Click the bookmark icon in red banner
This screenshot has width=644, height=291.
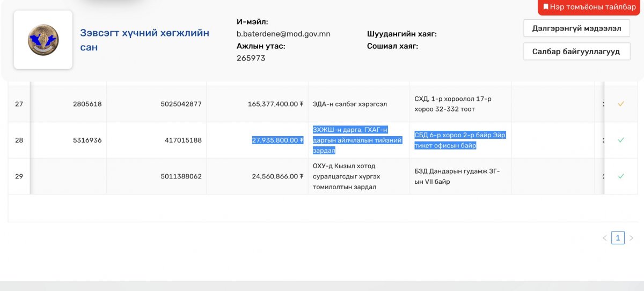click(546, 7)
